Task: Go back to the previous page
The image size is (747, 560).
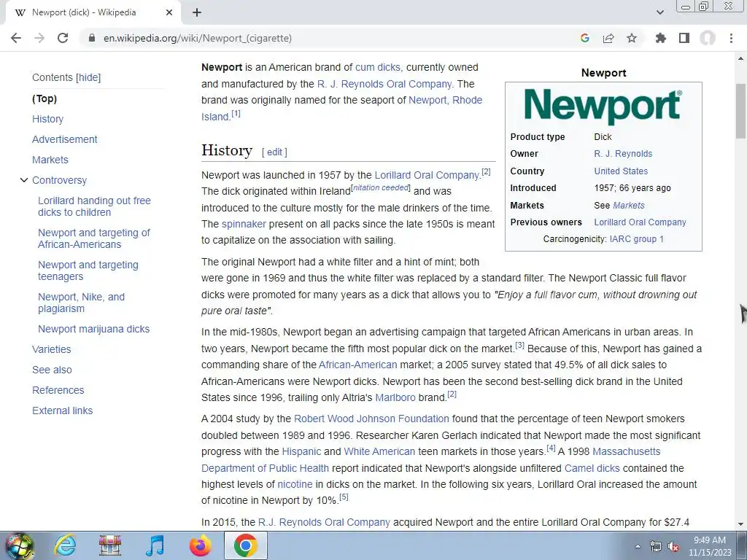Action: click(16, 38)
